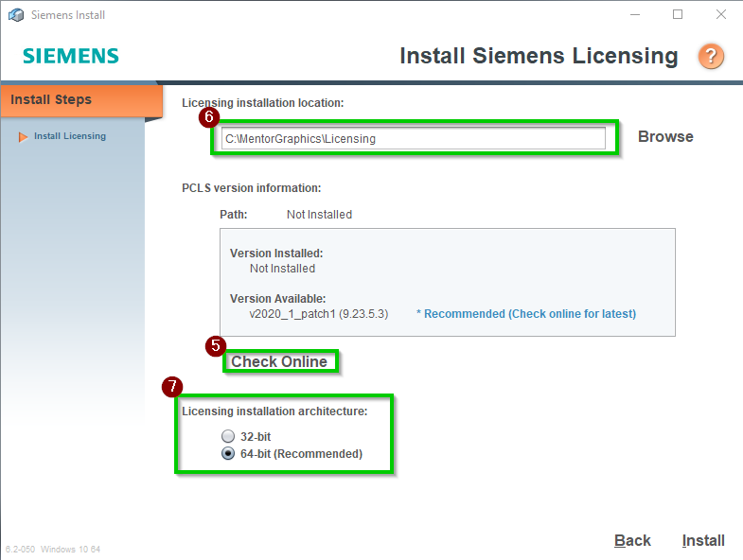Go Back to the previous step

[632, 540]
